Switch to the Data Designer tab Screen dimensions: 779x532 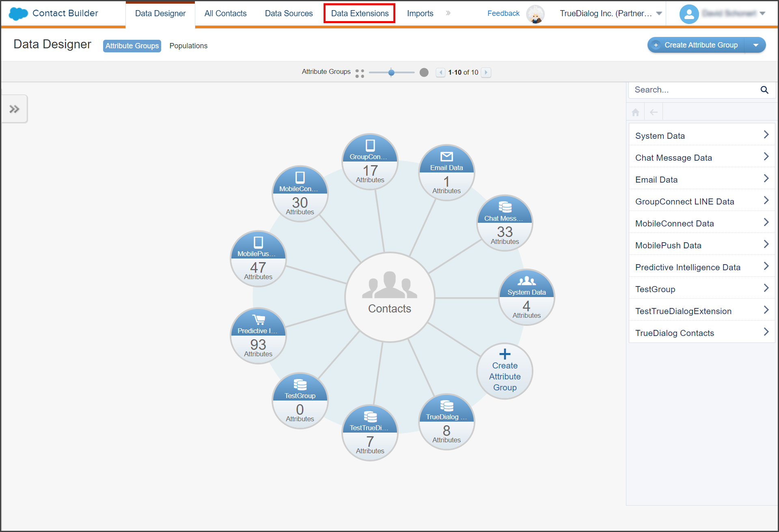(160, 13)
